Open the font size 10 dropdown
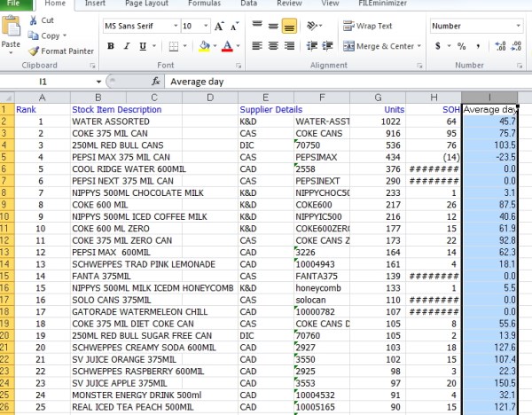This screenshot has height=415, width=532. [206, 26]
